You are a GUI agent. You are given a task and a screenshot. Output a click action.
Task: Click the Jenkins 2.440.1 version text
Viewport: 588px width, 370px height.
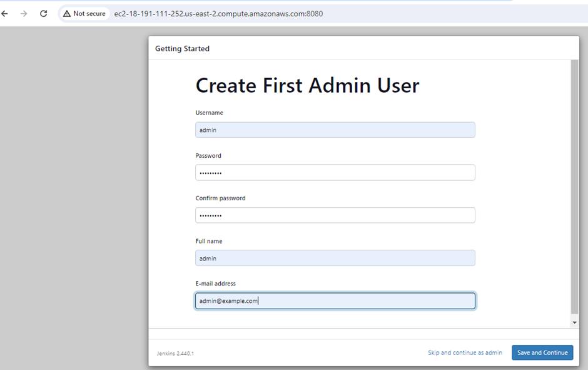click(x=175, y=353)
